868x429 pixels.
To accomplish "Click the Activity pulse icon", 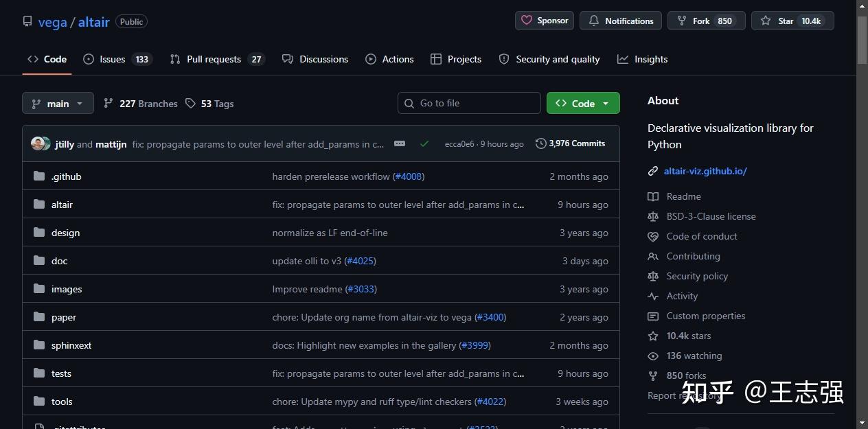I will pos(653,296).
